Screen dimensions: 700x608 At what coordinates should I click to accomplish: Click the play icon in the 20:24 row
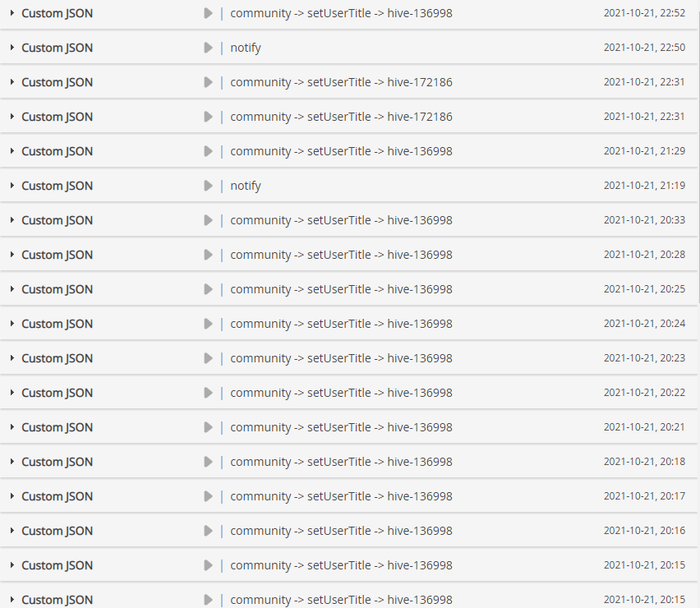pyautogui.click(x=208, y=324)
